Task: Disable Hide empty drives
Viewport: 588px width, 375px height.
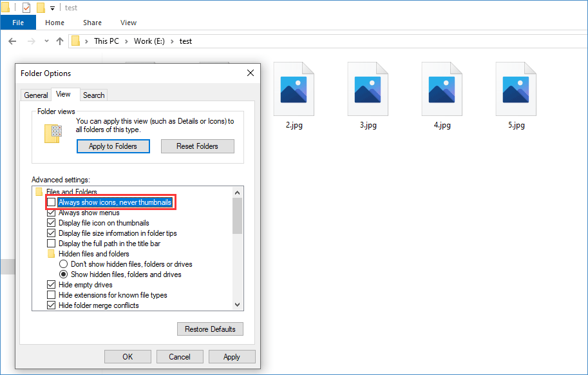Action: pos(51,284)
